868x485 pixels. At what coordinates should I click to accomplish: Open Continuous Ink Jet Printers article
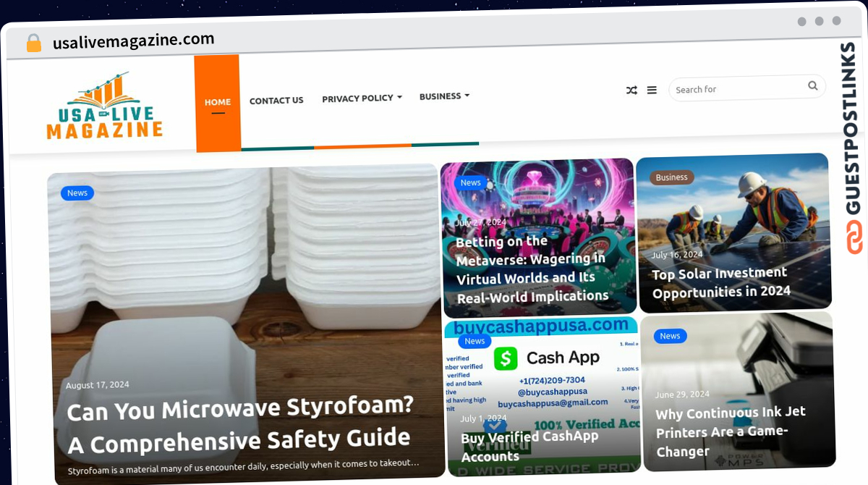pos(730,431)
